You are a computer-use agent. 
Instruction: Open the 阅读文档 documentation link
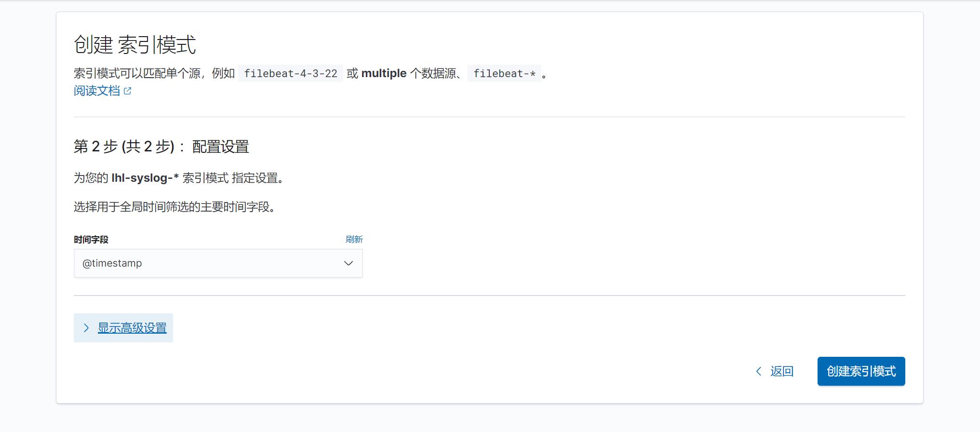[x=97, y=91]
